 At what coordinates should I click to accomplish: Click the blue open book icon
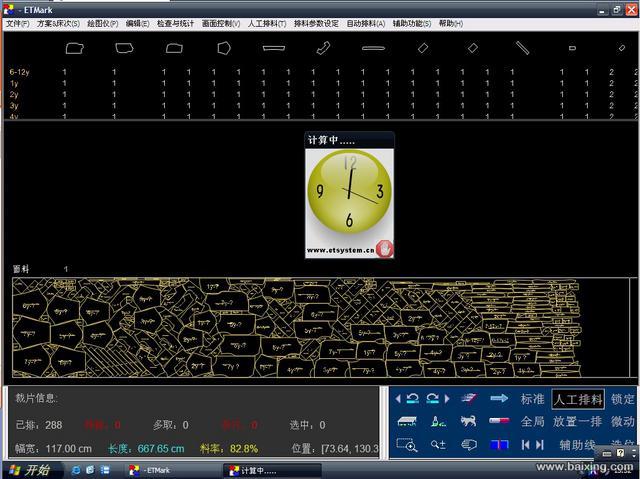[499, 445]
